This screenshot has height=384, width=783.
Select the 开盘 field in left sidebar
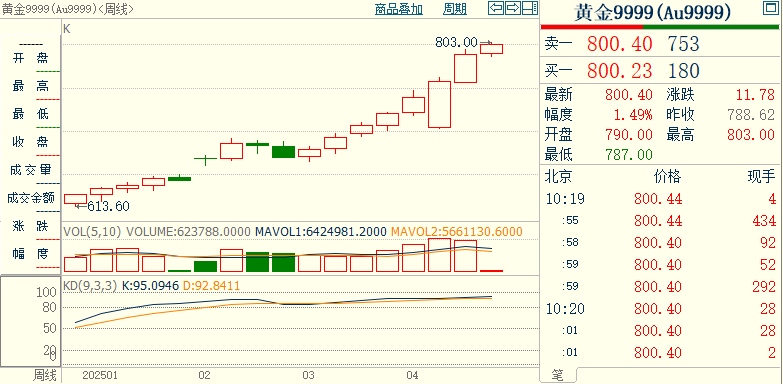pyautogui.click(x=30, y=58)
